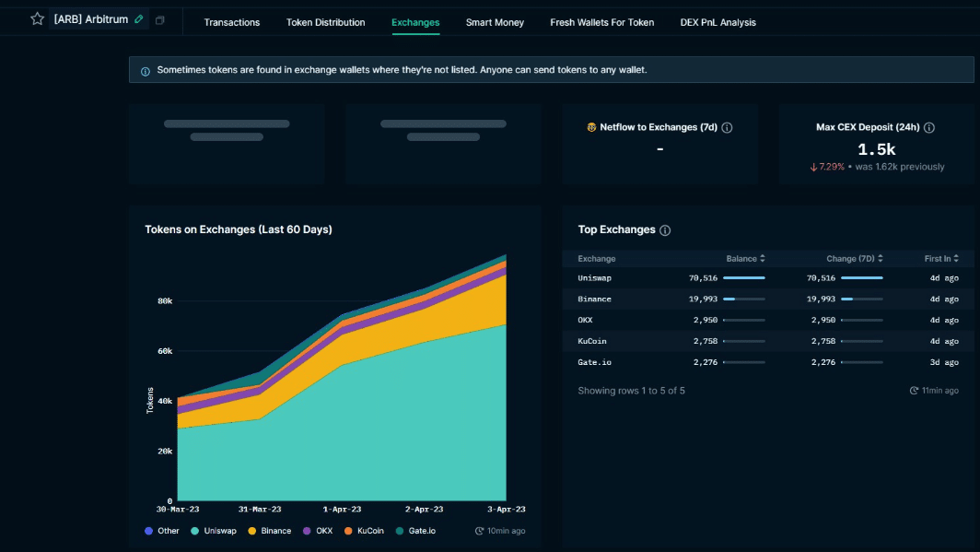Click the copy icon after the token name
The height and width of the screenshot is (552, 980).
click(x=160, y=20)
